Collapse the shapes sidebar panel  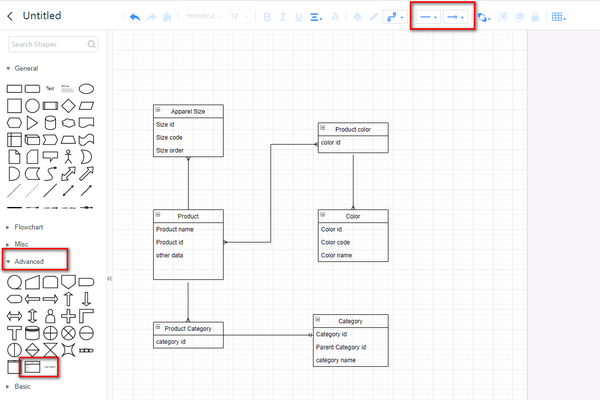click(x=109, y=279)
